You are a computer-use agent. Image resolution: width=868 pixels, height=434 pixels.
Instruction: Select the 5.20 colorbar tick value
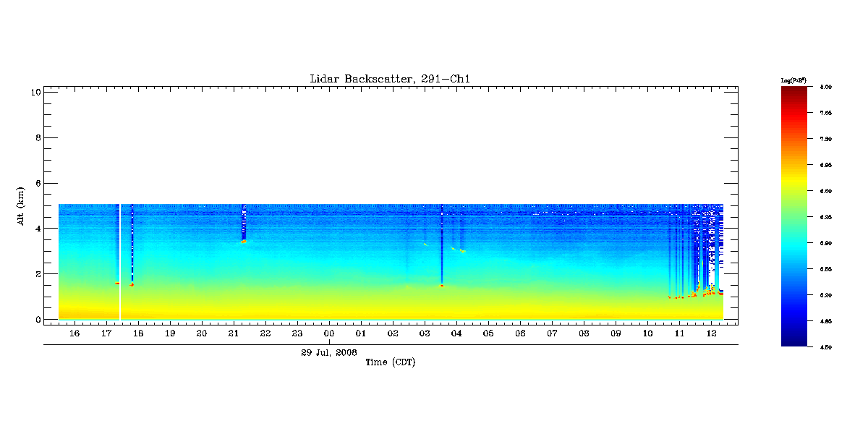pos(826,295)
